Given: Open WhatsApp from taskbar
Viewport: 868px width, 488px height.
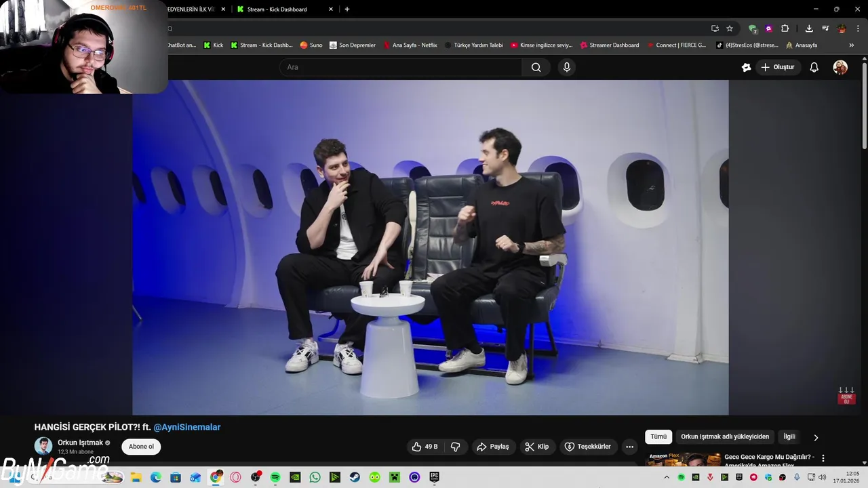Looking at the screenshot, I should [315, 477].
